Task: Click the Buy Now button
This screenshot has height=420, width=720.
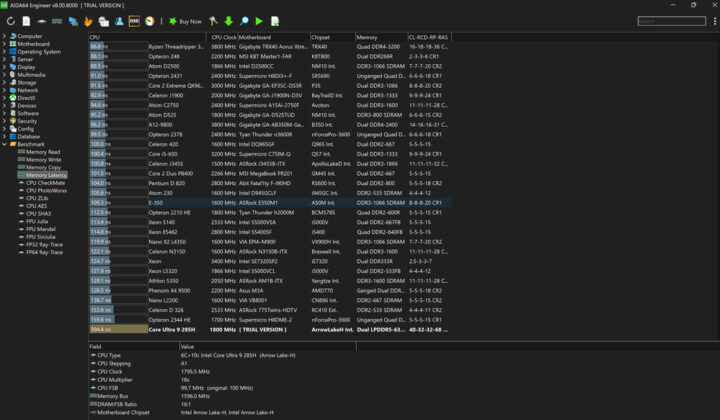Action: click(186, 21)
